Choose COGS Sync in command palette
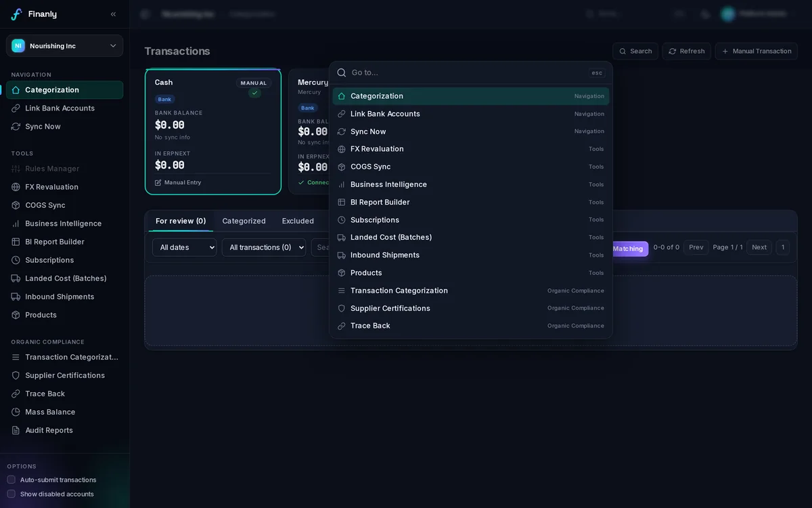Screen dimensions: 812x508 (x=471, y=167)
